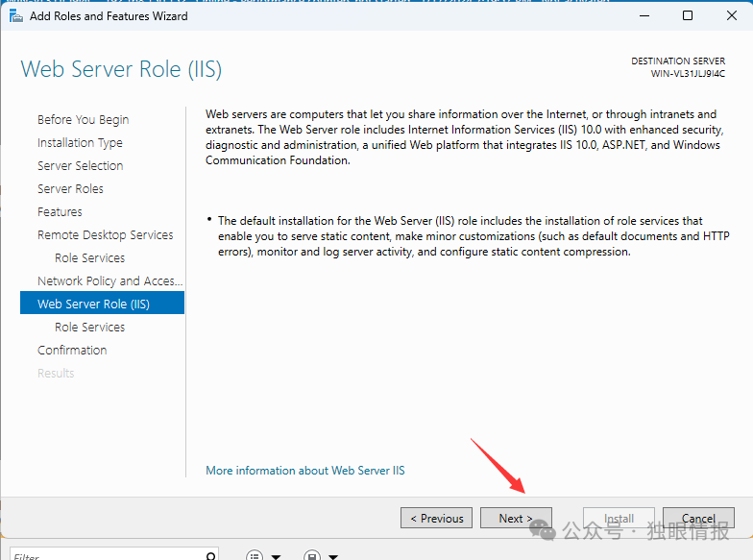The image size is (753, 560).
Task: Click the save query icon
Action: (x=312, y=555)
